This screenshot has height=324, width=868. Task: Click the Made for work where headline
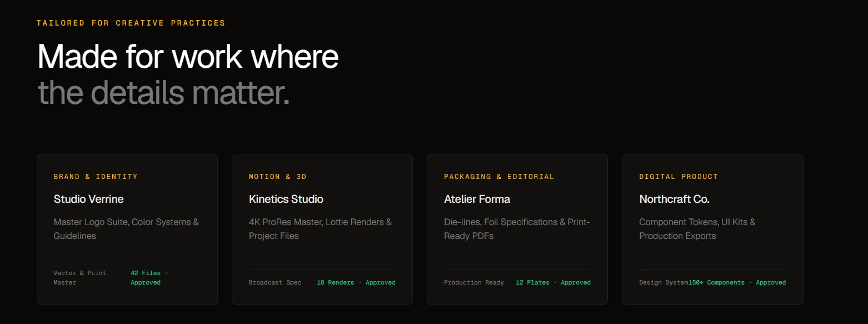point(188,56)
